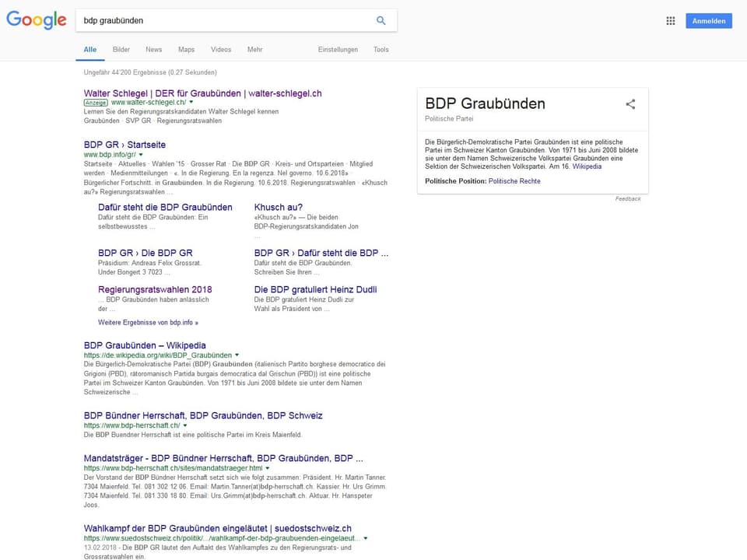Share the BDP Graubünden knowledge panel
Image resolution: width=747 pixels, height=560 pixels.
[630, 103]
